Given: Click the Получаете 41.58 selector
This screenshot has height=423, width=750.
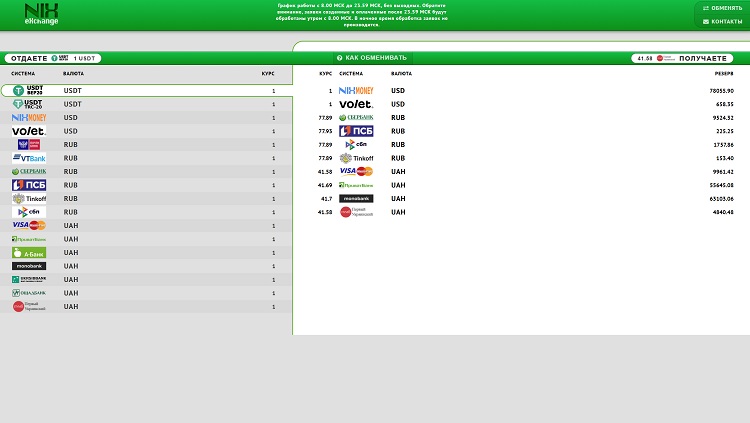Looking at the screenshot, I should tap(688, 58).
